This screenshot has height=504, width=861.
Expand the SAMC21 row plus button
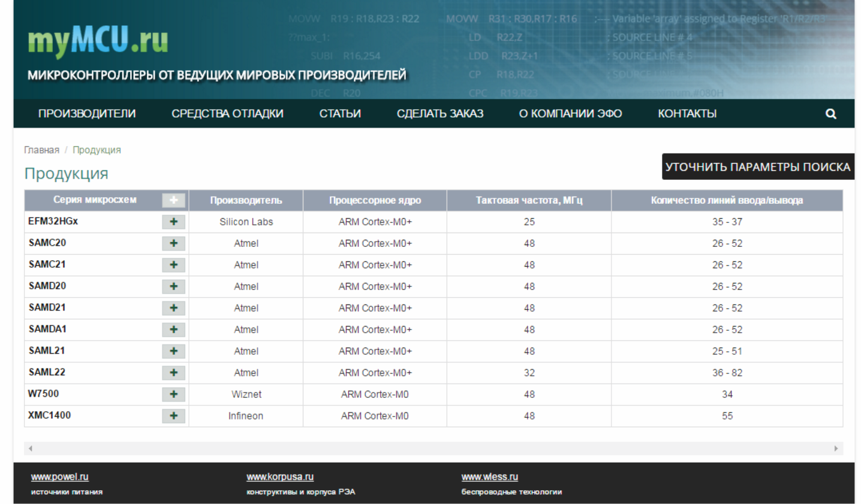(173, 265)
